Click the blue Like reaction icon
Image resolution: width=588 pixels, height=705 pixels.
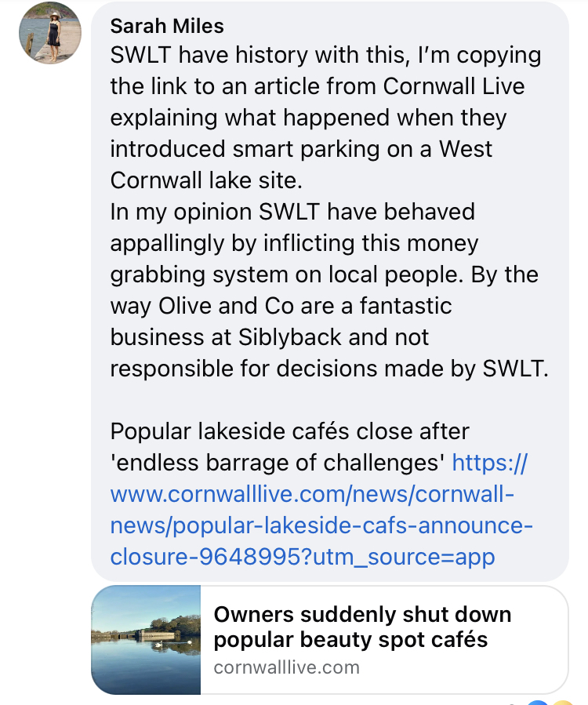(538, 703)
